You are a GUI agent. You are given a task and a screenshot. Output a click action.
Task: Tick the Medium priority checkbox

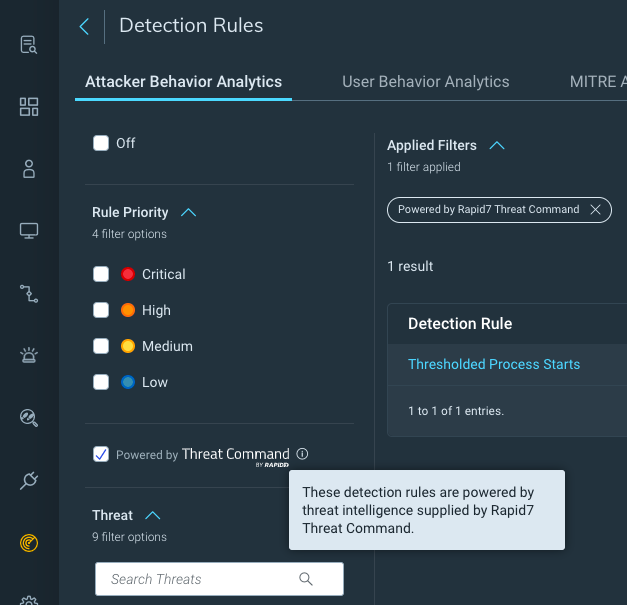point(101,346)
